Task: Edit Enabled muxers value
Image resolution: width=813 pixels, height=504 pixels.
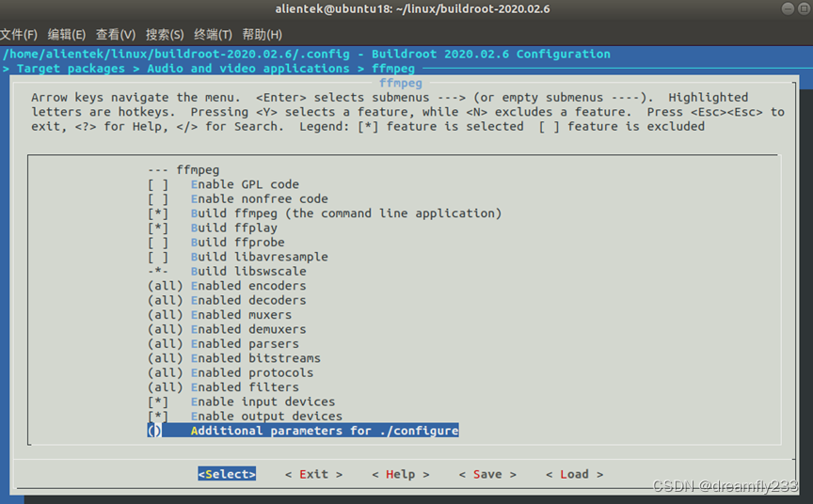Action: [x=220, y=315]
